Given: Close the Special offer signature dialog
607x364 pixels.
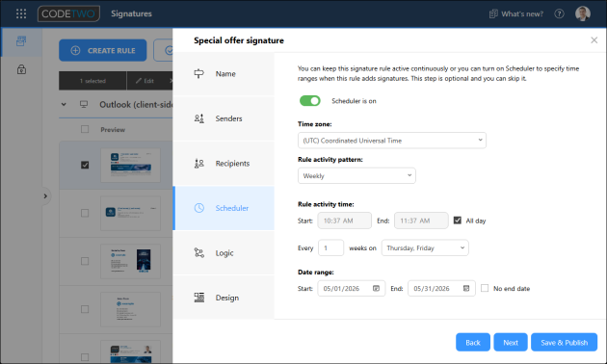Looking at the screenshot, I should point(594,40).
